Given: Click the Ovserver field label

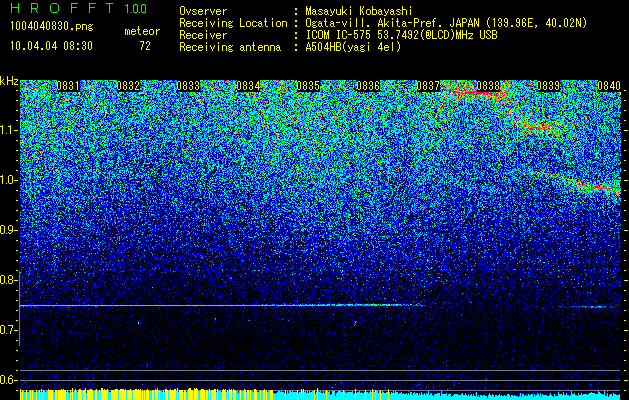Looking at the screenshot, I should (x=203, y=12).
